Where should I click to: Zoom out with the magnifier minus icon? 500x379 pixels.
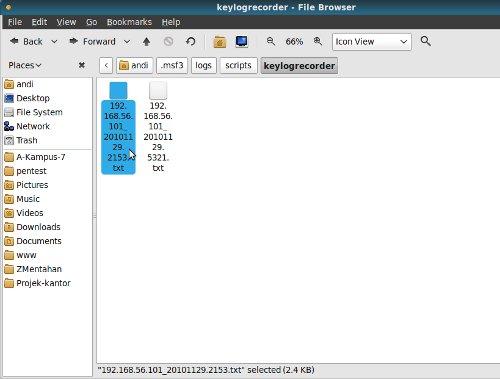tap(271, 41)
